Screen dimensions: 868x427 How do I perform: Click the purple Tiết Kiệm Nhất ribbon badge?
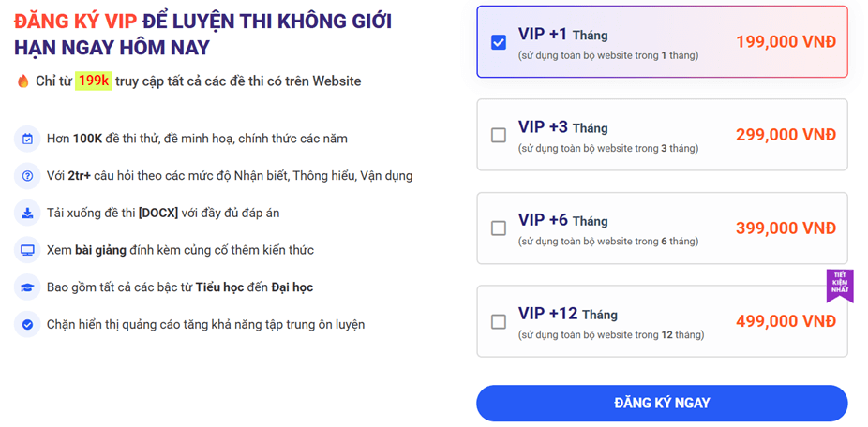click(x=839, y=286)
